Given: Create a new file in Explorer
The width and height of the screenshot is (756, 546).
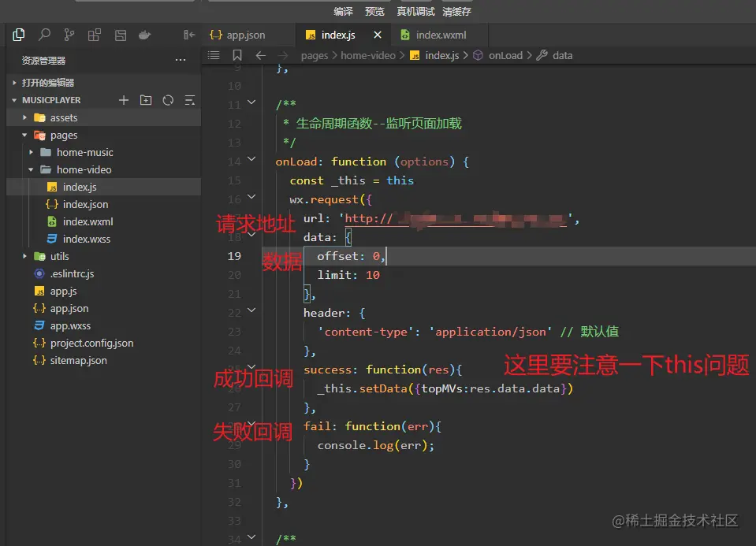Looking at the screenshot, I should point(123,100).
